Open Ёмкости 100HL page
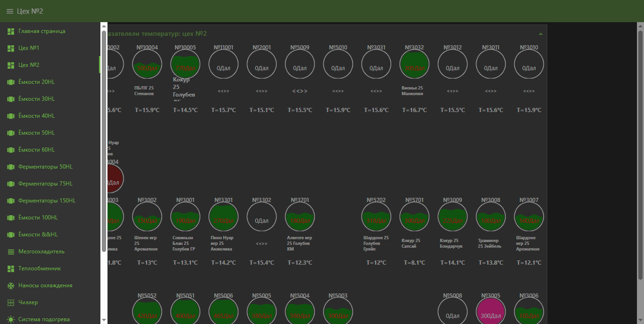644x324 pixels. click(38, 218)
